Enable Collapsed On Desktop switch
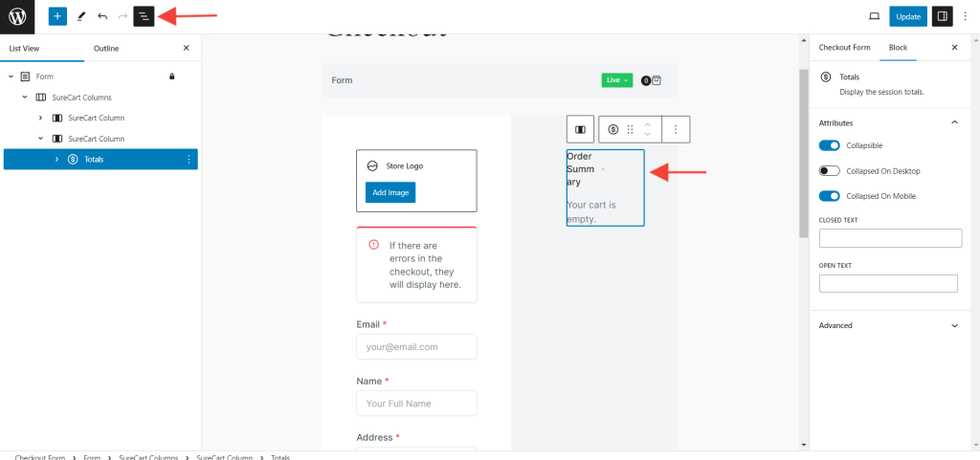The height and width of the screenshot is (460, 980). pyautogui.click(x=830, y=171)
